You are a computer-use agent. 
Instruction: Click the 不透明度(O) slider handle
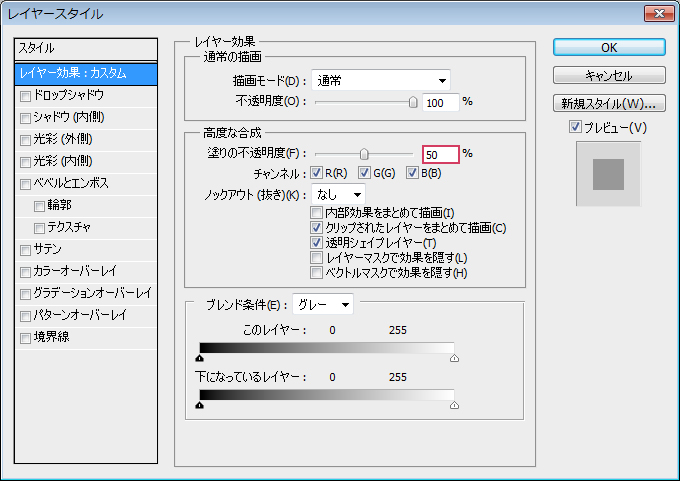click(x=413, y=102)
